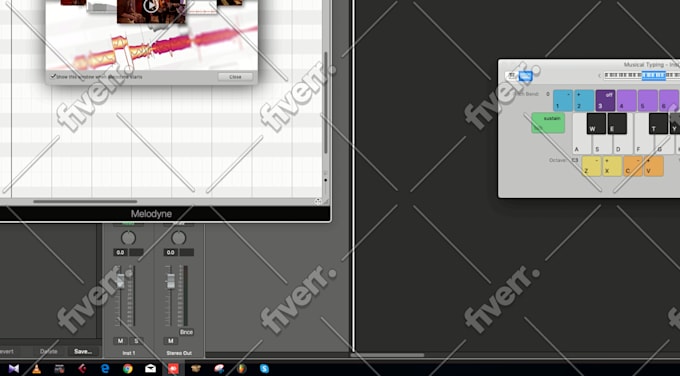Viewport: 680px width, 376px height.
Task: Click the highlighted range on mini keyboard
Action: tap(654, 76)
